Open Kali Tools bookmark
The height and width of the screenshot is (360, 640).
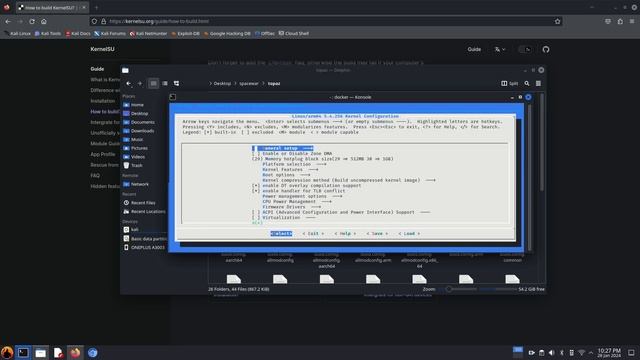(x=47, y=33)
